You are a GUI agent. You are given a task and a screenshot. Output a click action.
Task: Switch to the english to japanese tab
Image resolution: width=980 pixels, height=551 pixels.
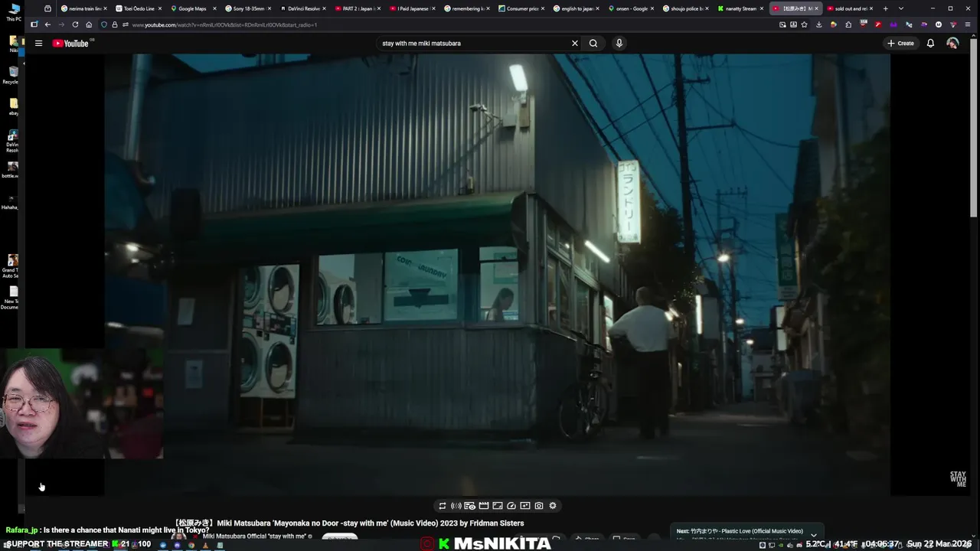coord(576,8)
